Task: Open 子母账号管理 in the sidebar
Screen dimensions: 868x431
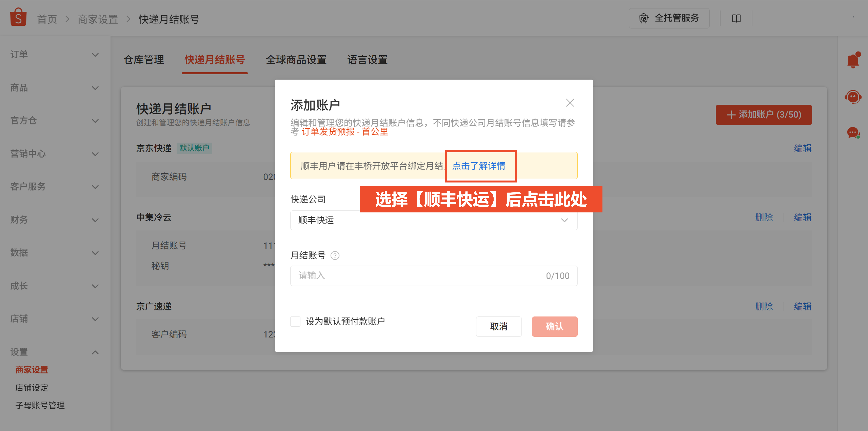Action: (x=40, y=405)
